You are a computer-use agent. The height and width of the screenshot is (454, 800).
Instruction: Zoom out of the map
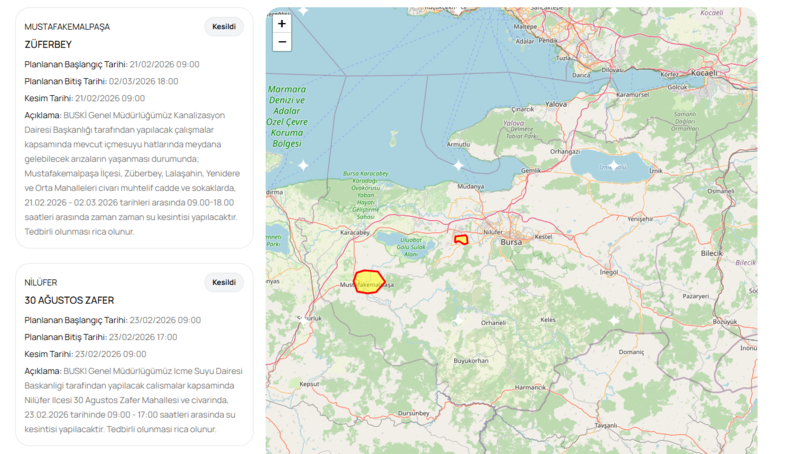pyautogui.click(x=282, y=42)
